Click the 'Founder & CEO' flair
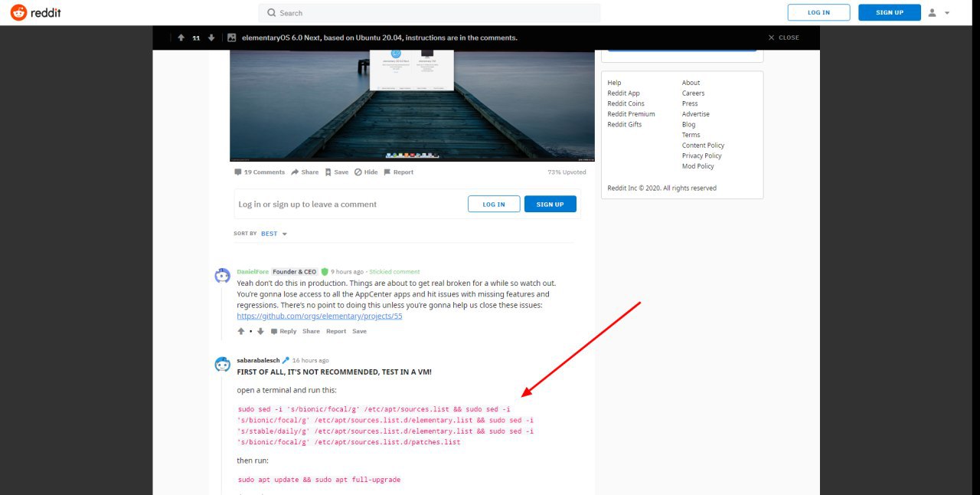This screenshot has width=980, height=495. 295,272
